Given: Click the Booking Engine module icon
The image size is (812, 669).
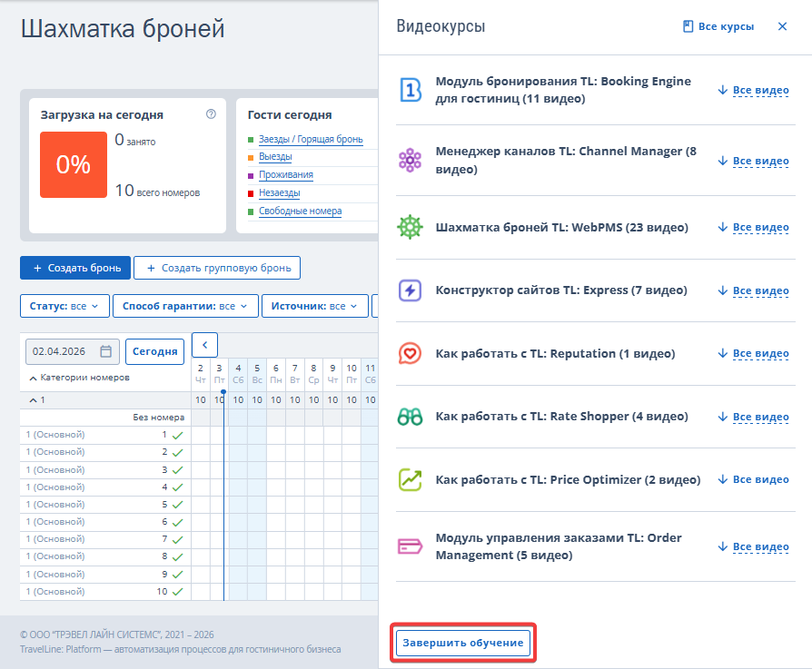Looking at the screenshot, I should 411,90.
